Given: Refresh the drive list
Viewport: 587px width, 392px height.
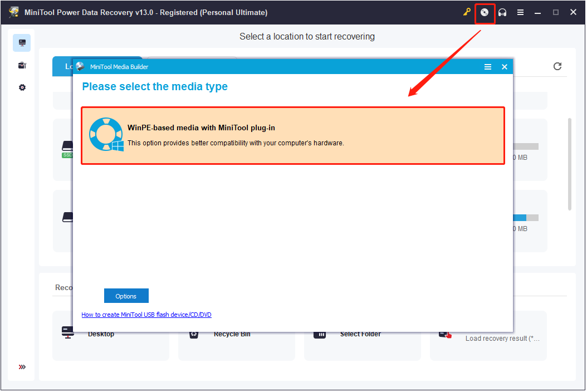Looking at the screenshot, I should [557, 66].
